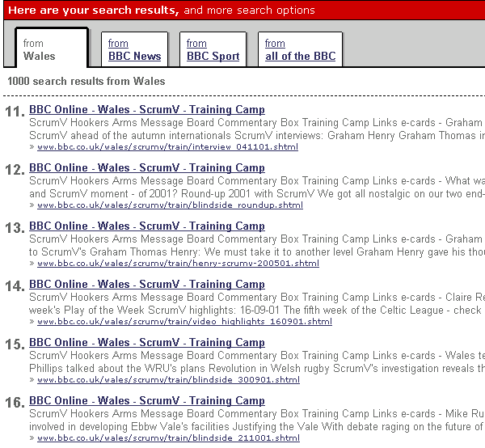The image size is (485, 448).
Task: Click snippet 'week's Play of the Week'
Action: click(87, 310)
